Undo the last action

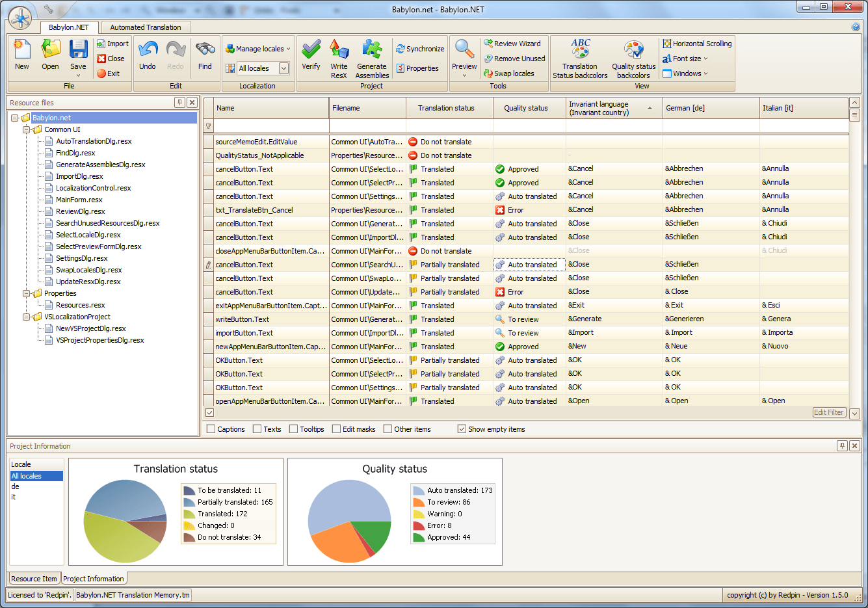tap(148, 55)
